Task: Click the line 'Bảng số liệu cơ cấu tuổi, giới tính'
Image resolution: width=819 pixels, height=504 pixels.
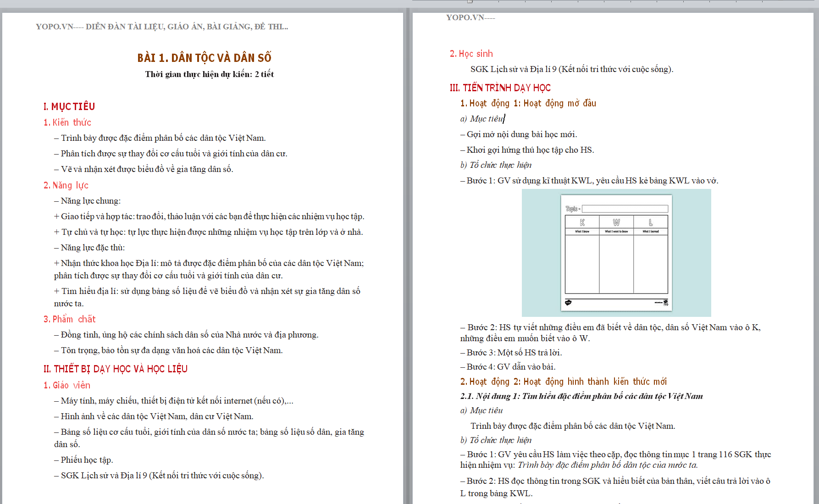Action: 209,438
